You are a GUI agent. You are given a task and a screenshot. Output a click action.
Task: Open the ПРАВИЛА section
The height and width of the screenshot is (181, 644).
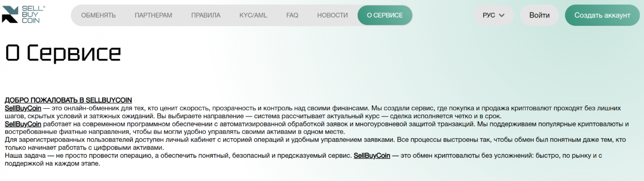(206, 15)
